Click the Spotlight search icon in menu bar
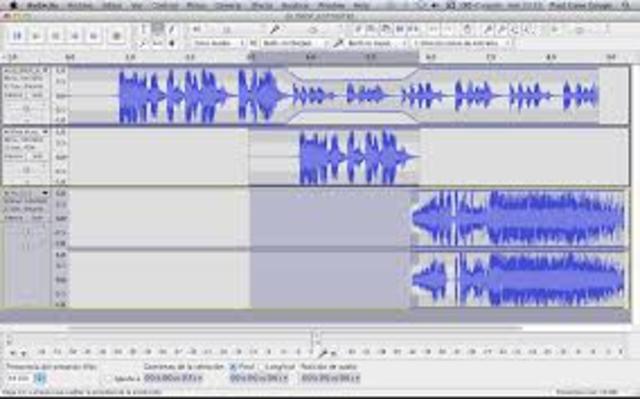This screenshot has width=640, height=399. pos(625,6)
